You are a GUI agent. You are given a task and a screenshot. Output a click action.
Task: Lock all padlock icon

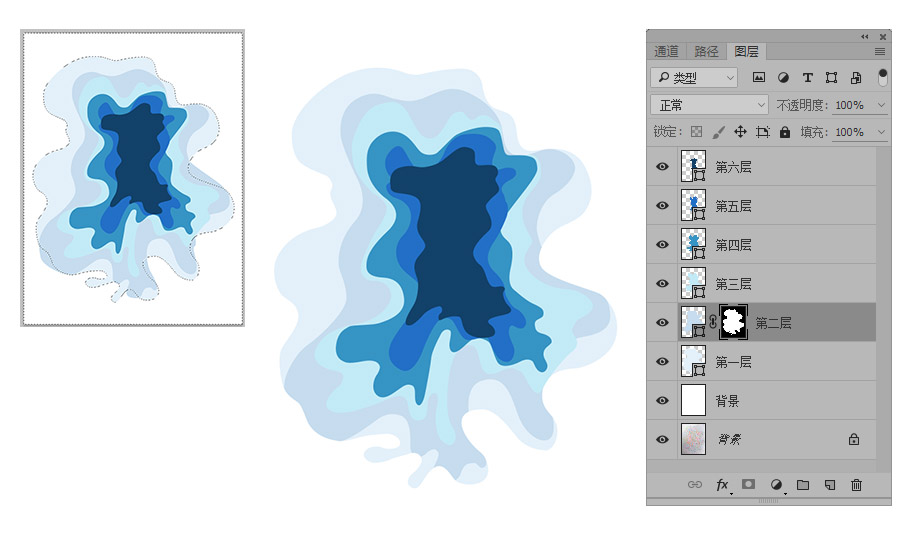[785, 132]
